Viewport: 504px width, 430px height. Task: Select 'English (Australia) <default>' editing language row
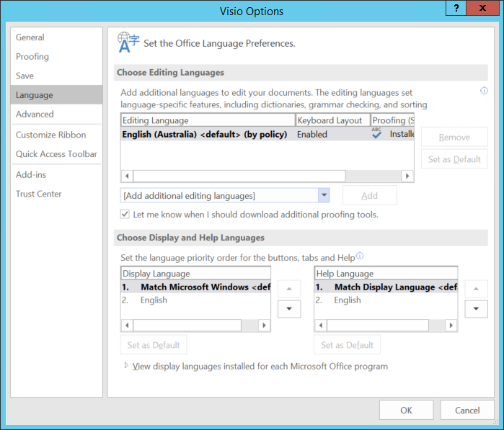coord(268,134)
